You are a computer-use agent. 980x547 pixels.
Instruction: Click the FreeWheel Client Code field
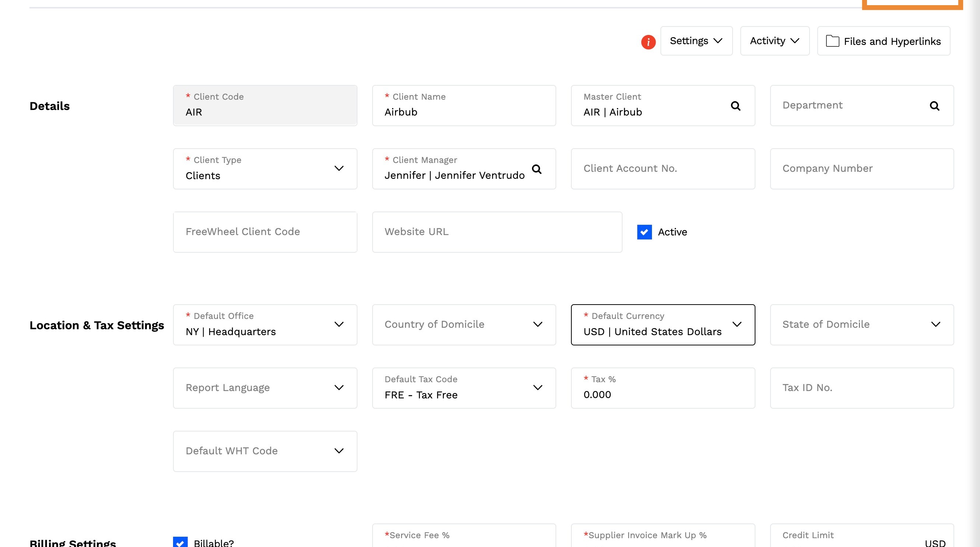[265, 232]
